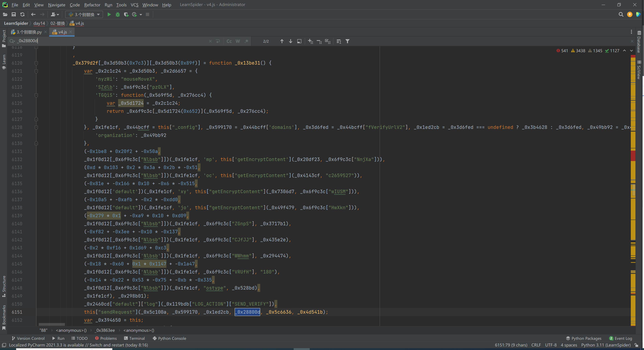The width and height of the screenshot is (644, 350).
Task: Select the Refactor menu item
Action: (x=92, y=4)
